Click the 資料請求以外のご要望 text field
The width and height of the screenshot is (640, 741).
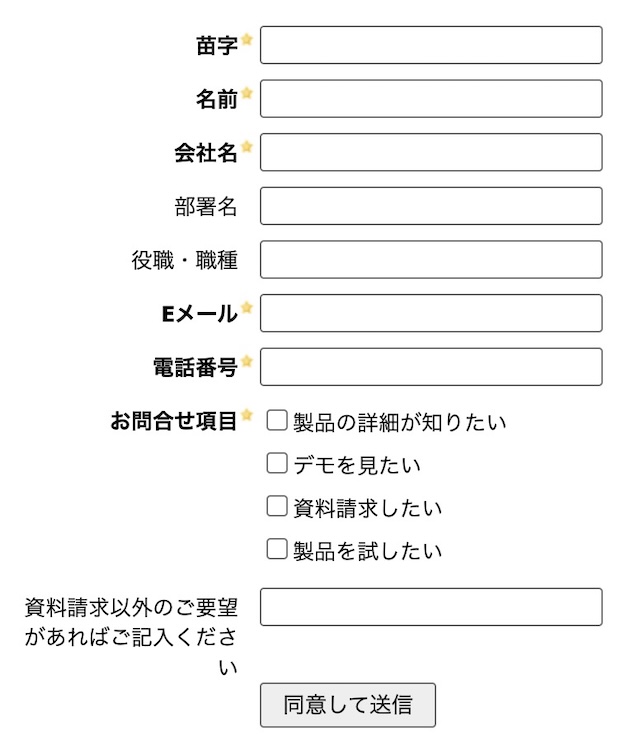(431, 607)
